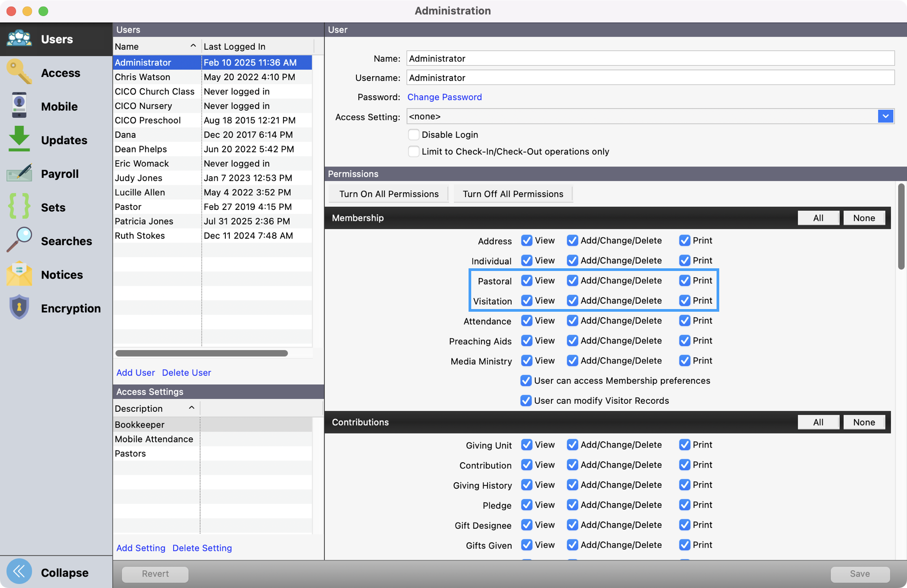This screenshot has width=907, height=588.
Task: Click the Add User link
Action: (x=136, y=372)
